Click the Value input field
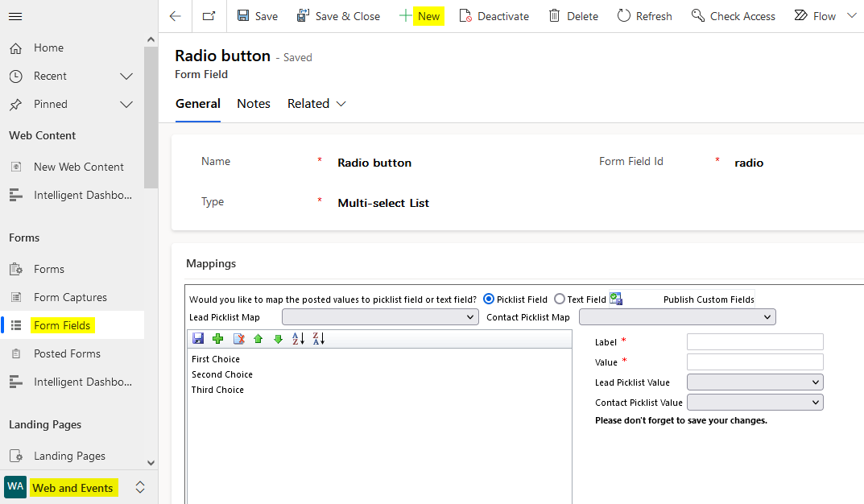Screen dimensions: 864x504 coord(755,361)
